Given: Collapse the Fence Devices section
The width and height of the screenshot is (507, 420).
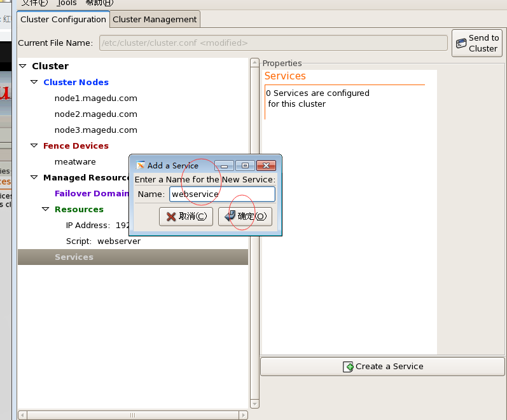Looking at the screenshot, I should tap(34, 146).
